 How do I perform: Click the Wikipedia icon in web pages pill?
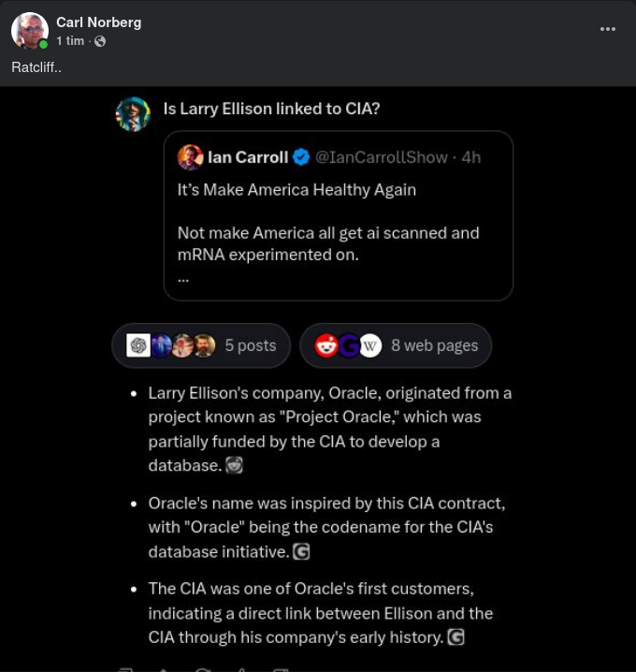pos(370,345)
